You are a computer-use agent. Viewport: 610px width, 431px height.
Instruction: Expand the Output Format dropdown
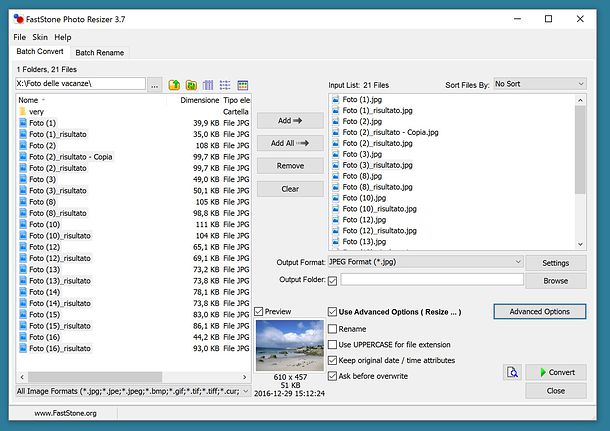[426, 262]
